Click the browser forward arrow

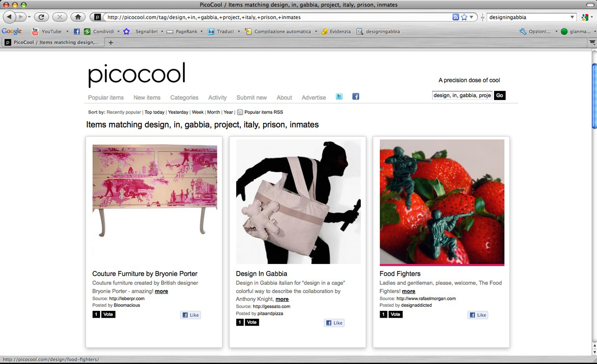21,17
